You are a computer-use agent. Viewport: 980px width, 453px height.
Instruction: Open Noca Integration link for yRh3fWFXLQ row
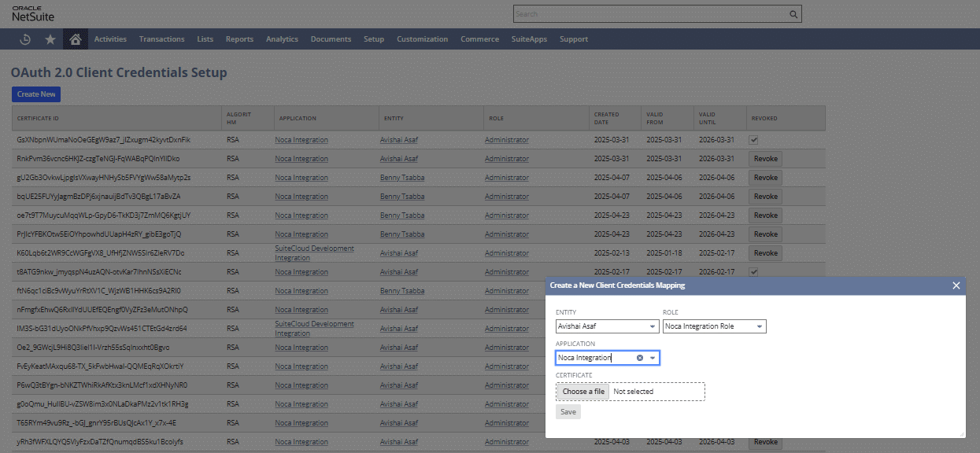(301, 442)
